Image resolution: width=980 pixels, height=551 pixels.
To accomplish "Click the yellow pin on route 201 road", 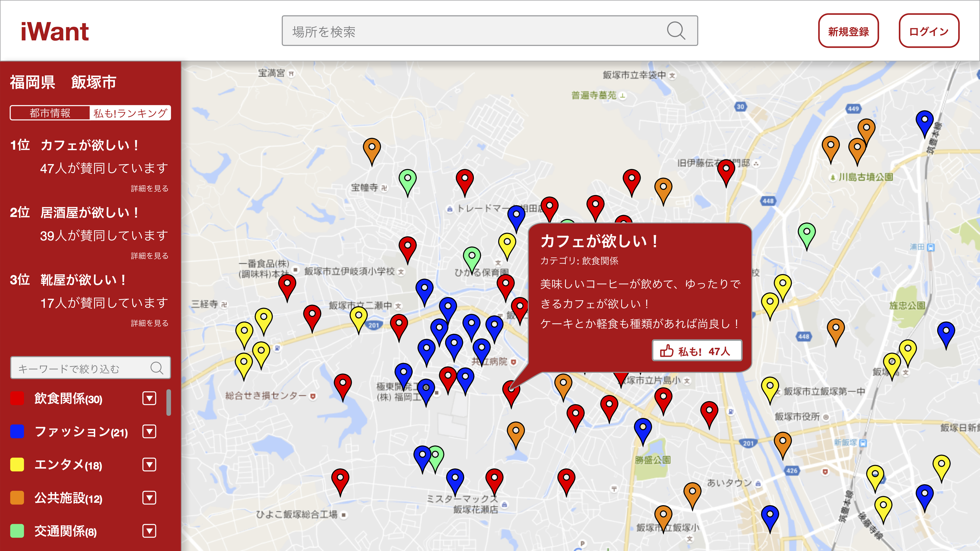I will tap(358, 318).
